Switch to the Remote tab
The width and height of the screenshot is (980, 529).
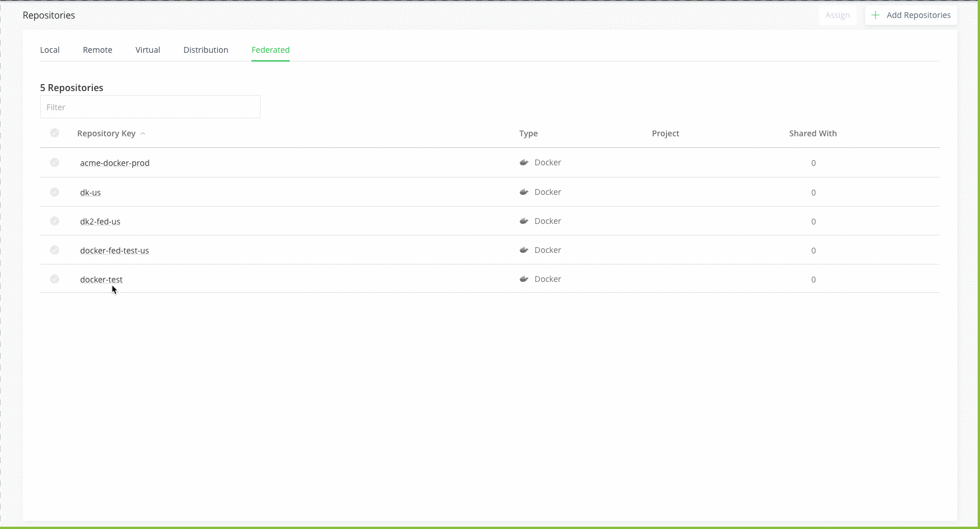pyautogui.click(x=97, y=50)
